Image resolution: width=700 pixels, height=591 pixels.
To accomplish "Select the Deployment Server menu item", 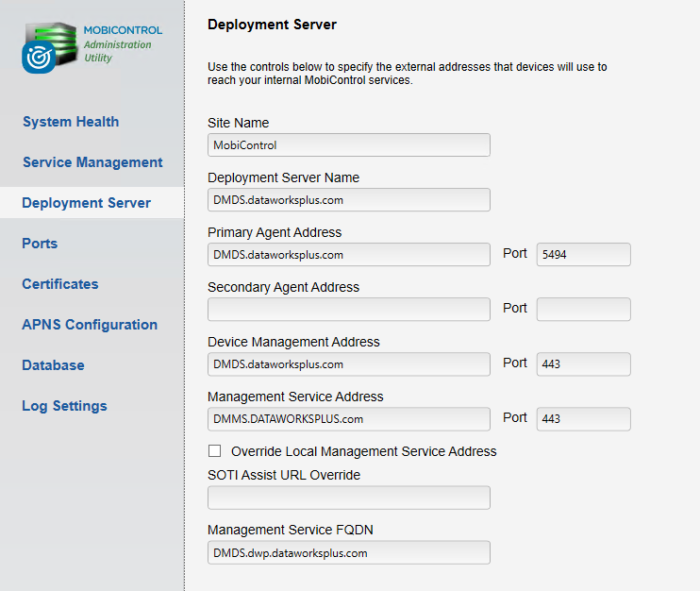I will [x=86, y=203].
